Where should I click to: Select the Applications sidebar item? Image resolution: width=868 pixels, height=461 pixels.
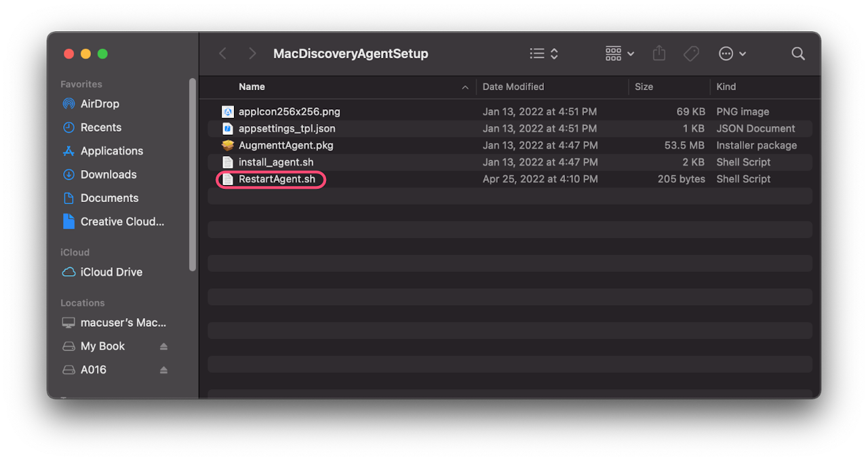(111, 151)
